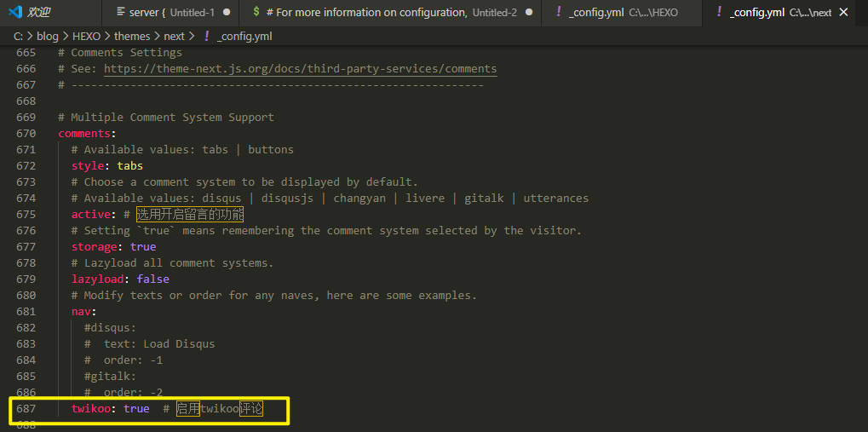Click the YAML exclamation icon on the active next _config.yml tab

(719, 13)
